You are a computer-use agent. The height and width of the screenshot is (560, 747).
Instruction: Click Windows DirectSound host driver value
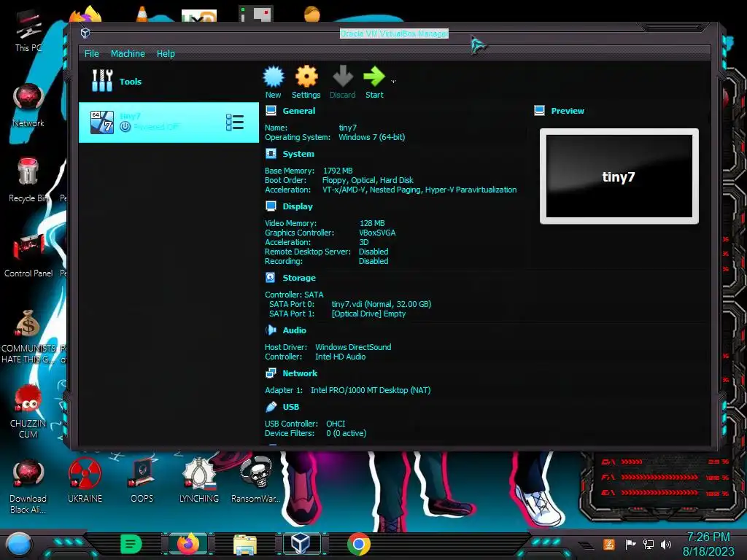353,347
